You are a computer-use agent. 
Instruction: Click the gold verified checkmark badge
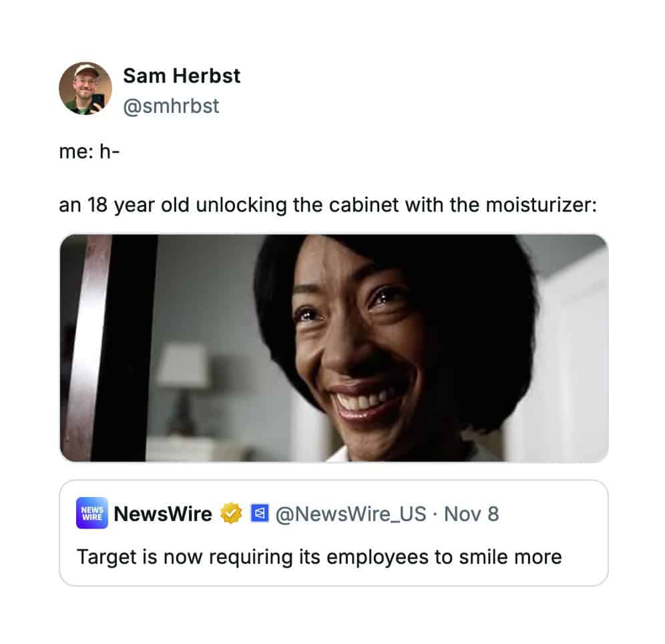click(x=231, y=513)
